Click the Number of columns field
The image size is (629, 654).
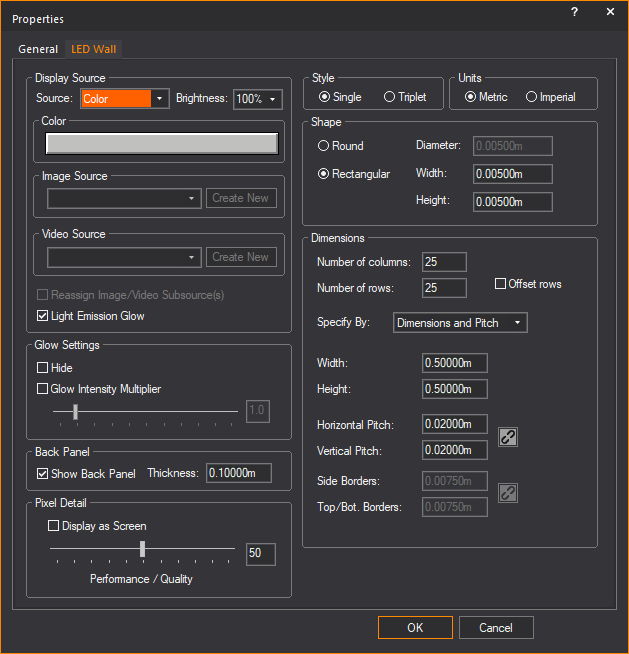(x=444, y=262)
